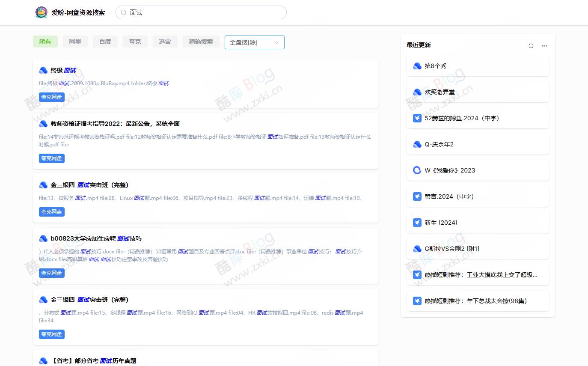Select the 百度 filter pill
588x366 pixels.
click(105, 42)
